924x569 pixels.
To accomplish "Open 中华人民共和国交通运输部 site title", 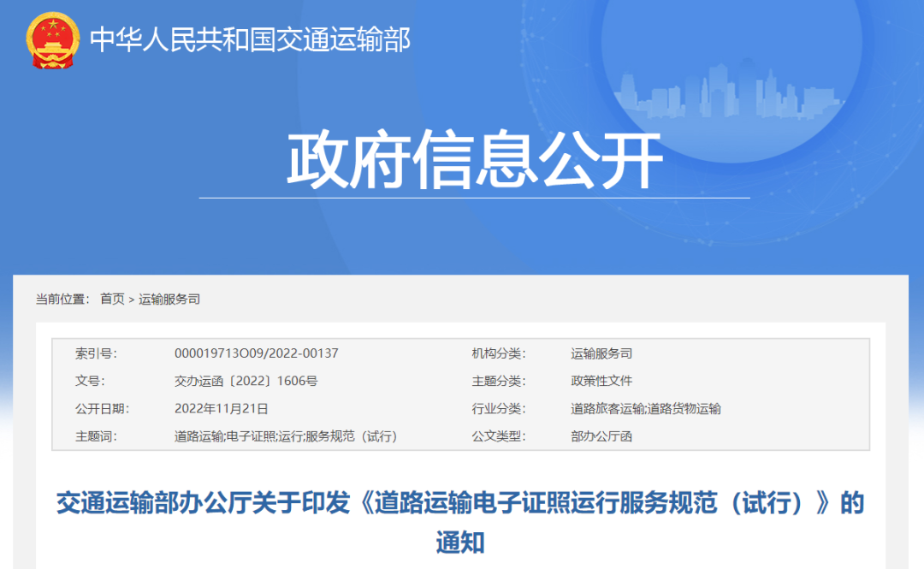I will pyautogui.click(x=250, y=40).
